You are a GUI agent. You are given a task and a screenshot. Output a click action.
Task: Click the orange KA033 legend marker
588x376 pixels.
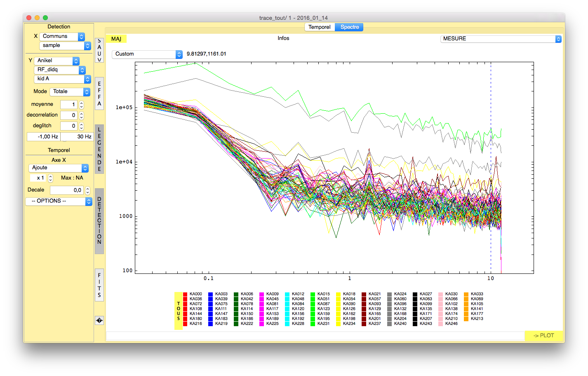click(466, 294)
